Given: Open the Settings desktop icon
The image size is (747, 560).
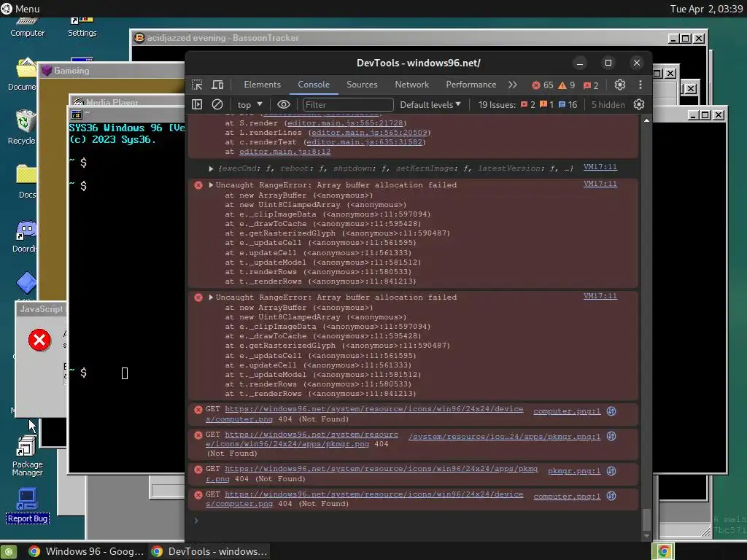Looking at the screenshot, I should click(82, 26).
